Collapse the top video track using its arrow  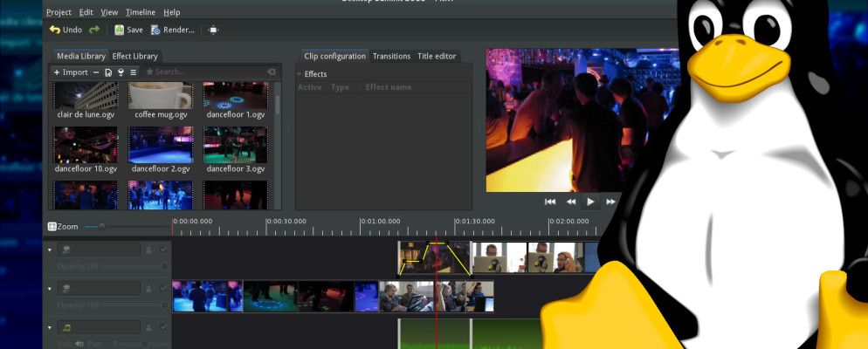click(50, 250)
